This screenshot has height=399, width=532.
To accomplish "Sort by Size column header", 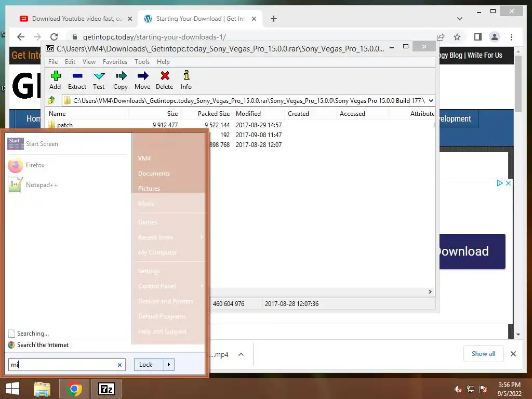I will tap(154, 114).
